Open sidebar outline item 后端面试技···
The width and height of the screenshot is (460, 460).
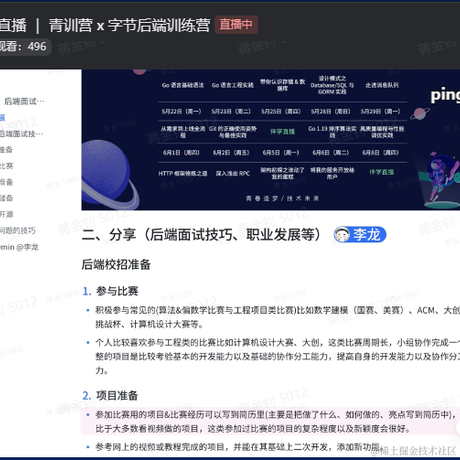tap(21, 134)
